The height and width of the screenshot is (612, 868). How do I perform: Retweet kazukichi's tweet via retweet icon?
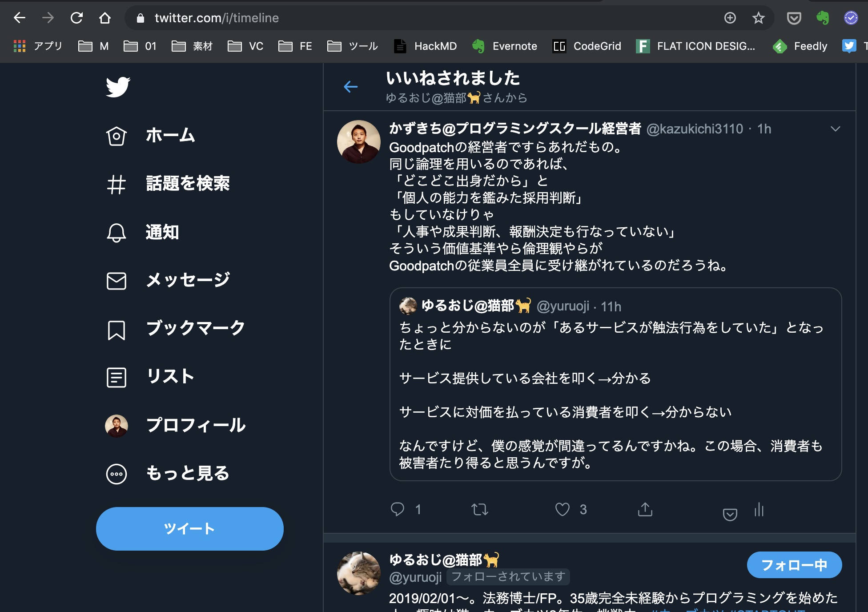pos(480,509)
